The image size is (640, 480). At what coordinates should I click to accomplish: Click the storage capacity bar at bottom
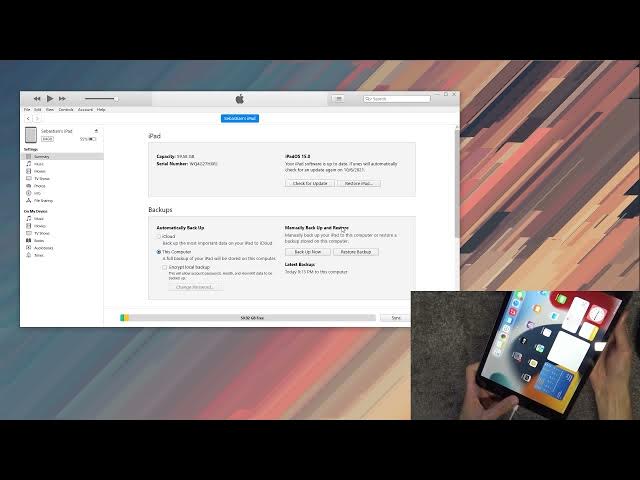point(248,318)
